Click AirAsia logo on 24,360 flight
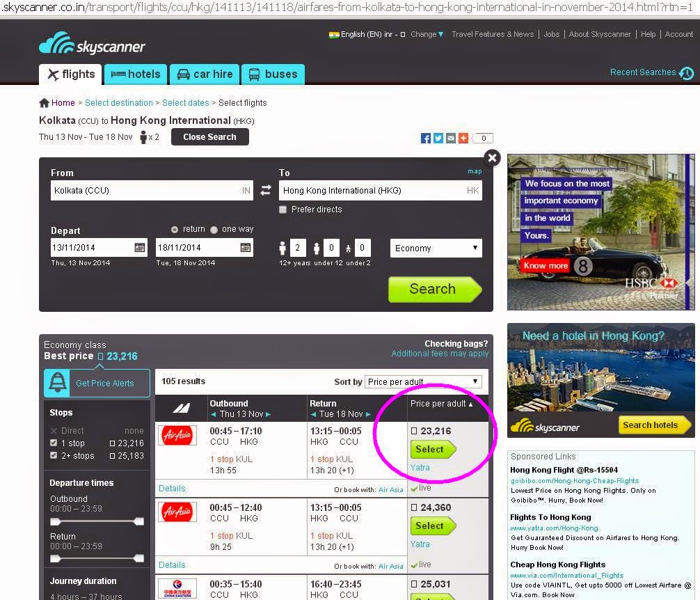The height and width of the screenshot is (600, 700). click(x=177, y=512)
